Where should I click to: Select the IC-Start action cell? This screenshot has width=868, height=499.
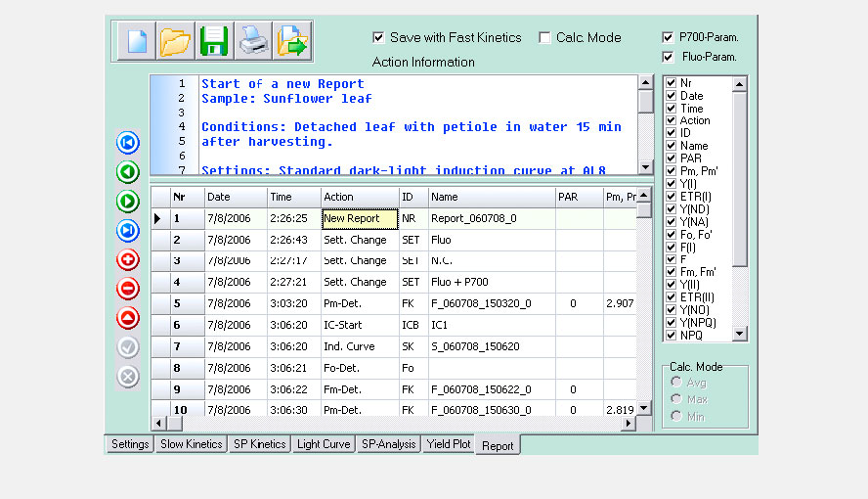coord(360,325)
